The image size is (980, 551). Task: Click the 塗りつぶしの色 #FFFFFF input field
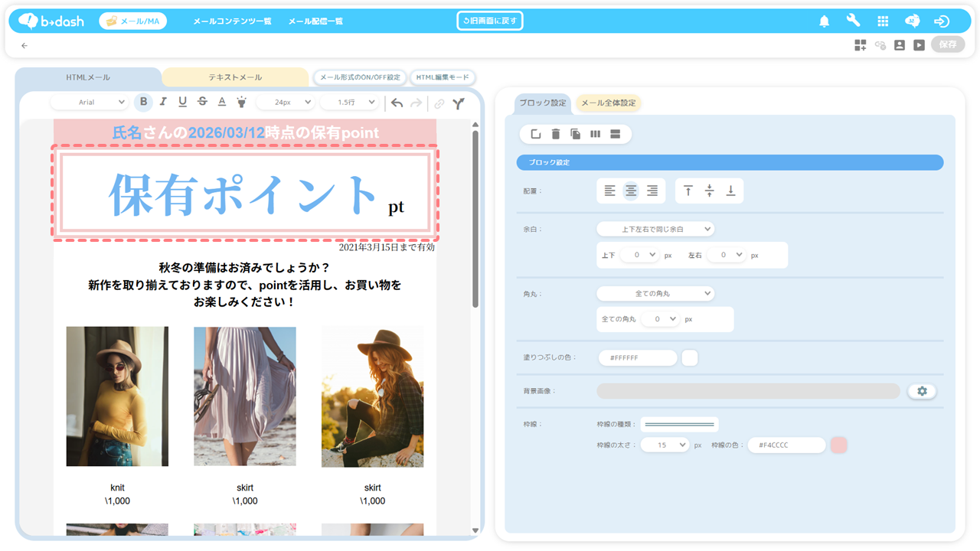coord(637,357)
